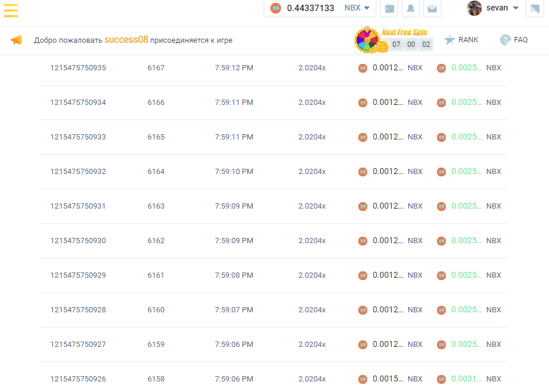Open the hamburger menu
549x392 pixels.
(x=11, y=10)
